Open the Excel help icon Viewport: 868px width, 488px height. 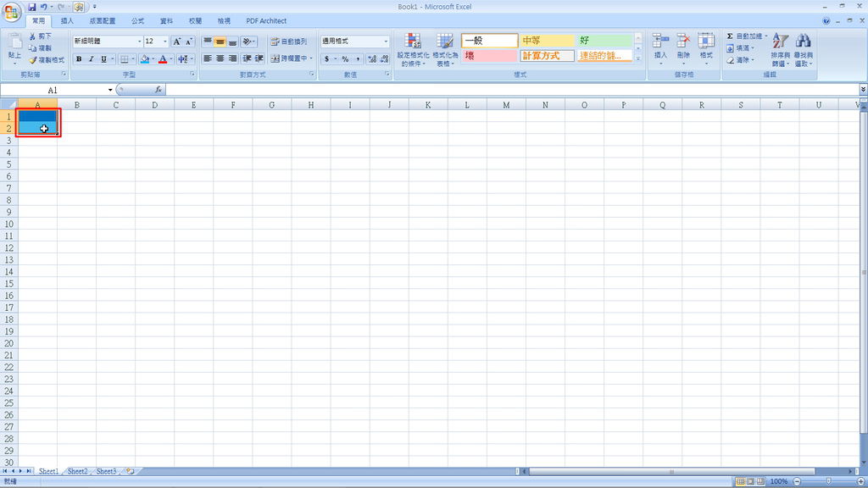coord(826,21)
